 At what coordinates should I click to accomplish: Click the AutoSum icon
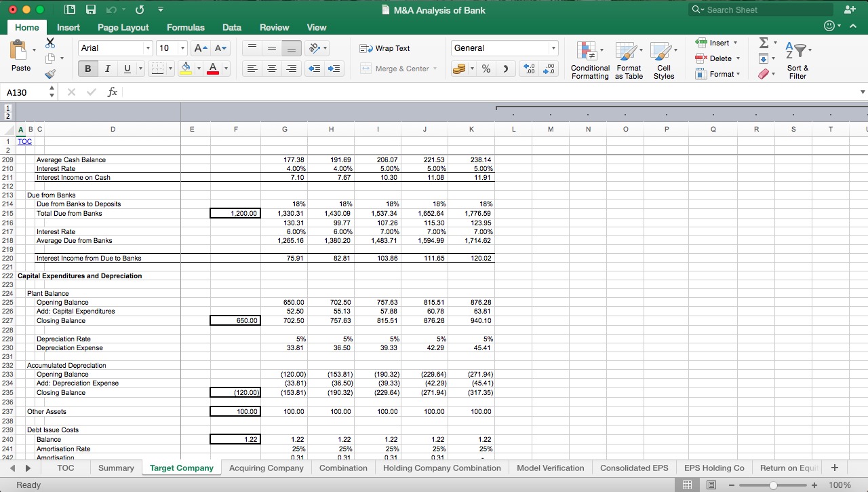click(764, 42)
